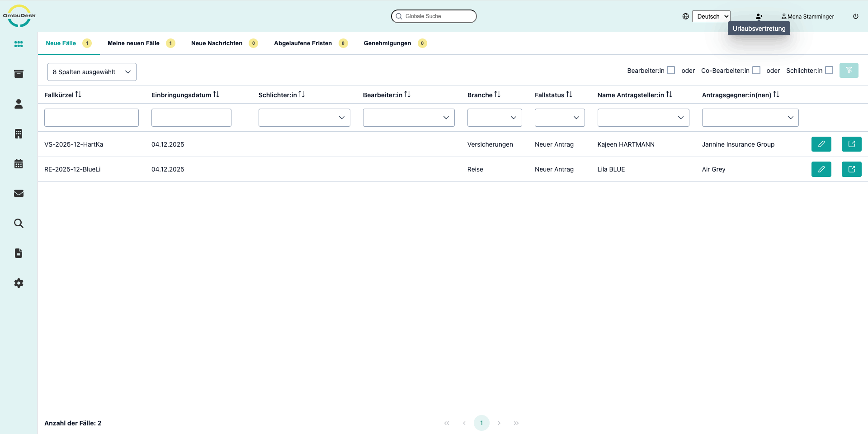Open the envelope messages icon in sidebar

click(x=19, y=194)
